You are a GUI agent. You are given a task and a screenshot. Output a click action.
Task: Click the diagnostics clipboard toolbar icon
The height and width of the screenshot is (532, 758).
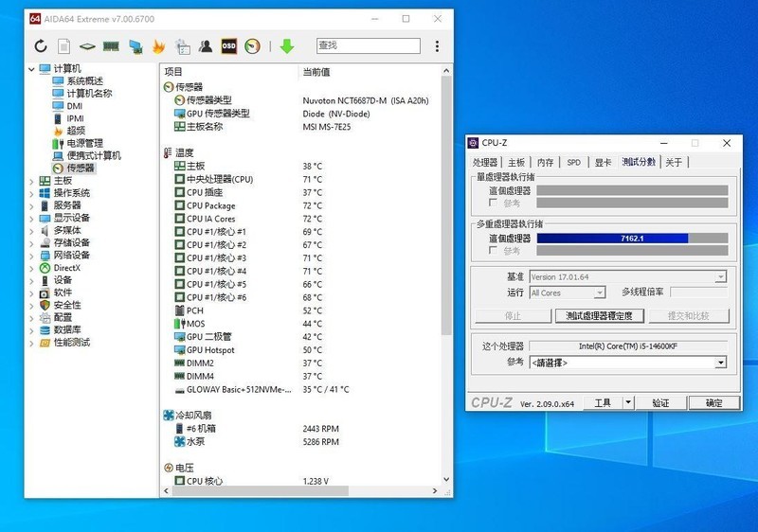(182, 46)
